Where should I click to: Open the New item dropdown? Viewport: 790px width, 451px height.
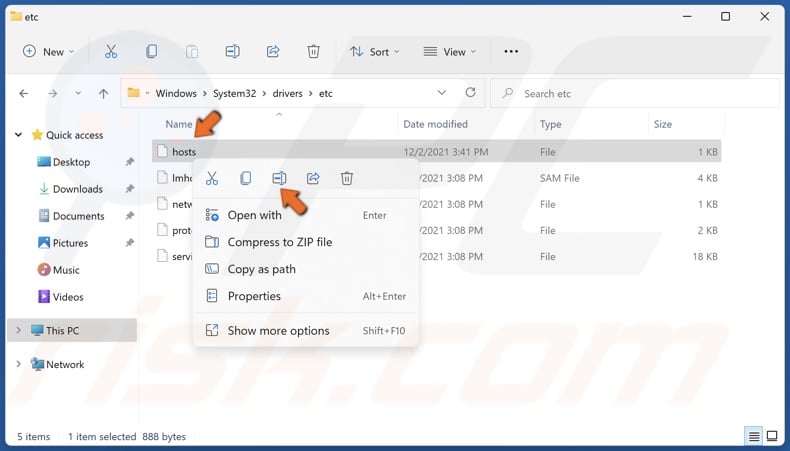point(48,51)
